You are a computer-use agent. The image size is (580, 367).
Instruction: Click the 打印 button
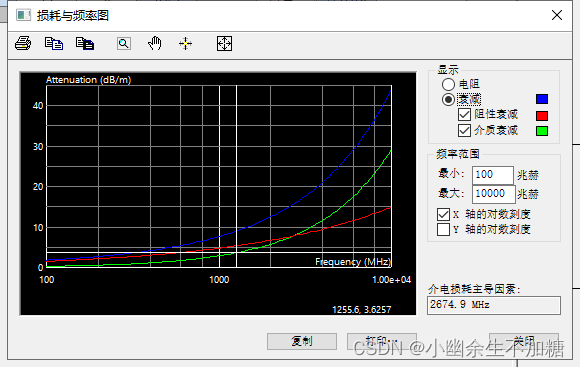[x=382, y=341]
